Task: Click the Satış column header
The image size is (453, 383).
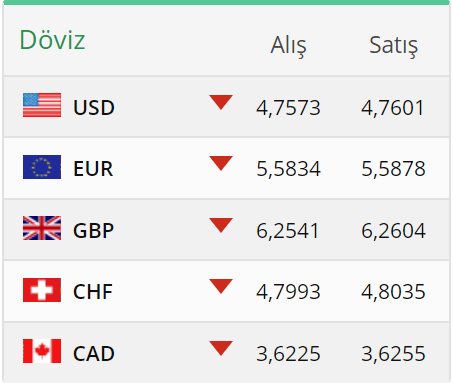Action: (x=394, y=46)
